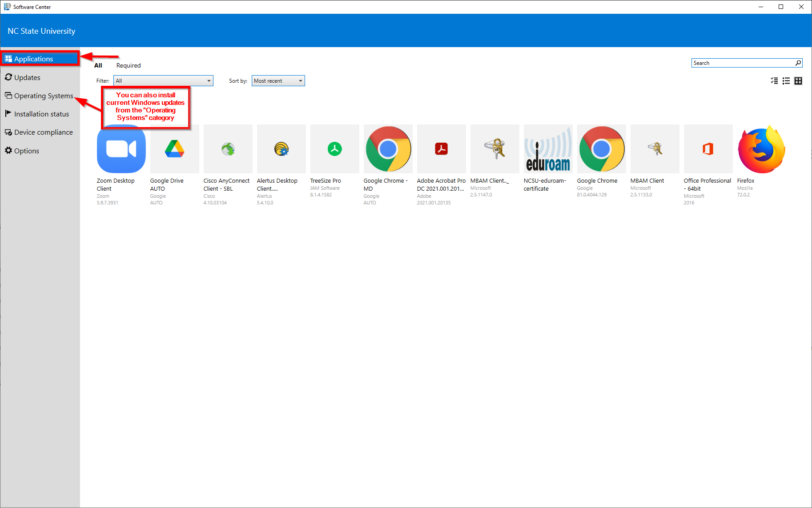Image resolution: width=812 pixels, height=508 pixels.
Task: Open Options from the sidebar
Action: coord(27,151)
